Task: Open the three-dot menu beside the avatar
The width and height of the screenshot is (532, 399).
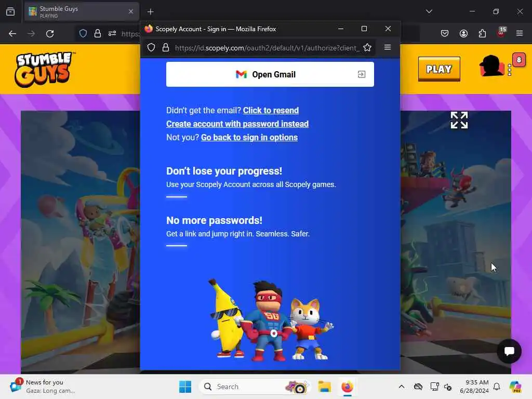Action: tap(509, 70)
